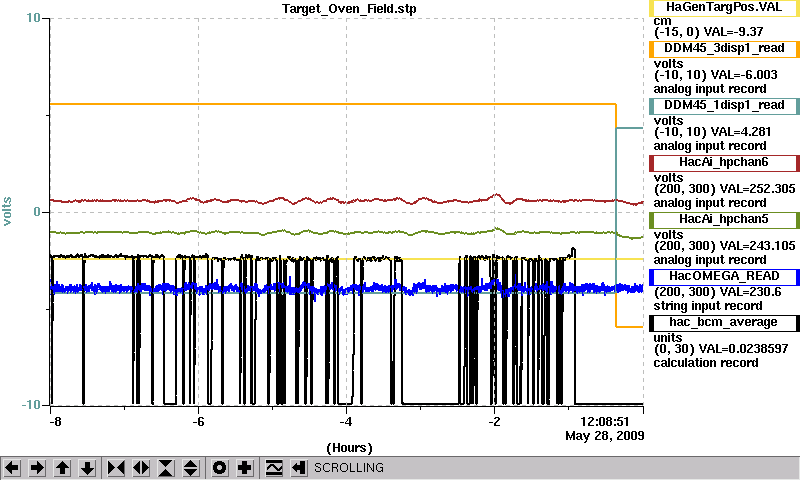Screen dimensions: 800x480
Task: Click the y-axis 10 tick label
Action: (x=33, y=18)
